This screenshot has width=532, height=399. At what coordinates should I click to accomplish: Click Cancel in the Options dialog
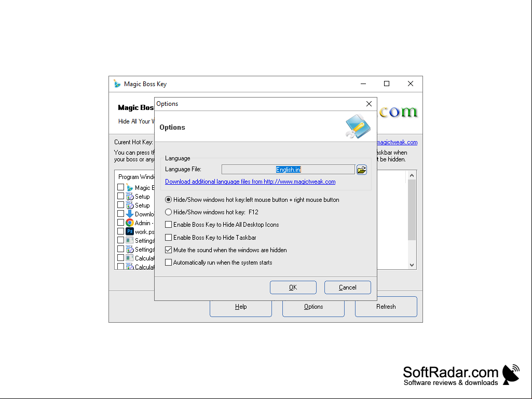coord(347,287)
